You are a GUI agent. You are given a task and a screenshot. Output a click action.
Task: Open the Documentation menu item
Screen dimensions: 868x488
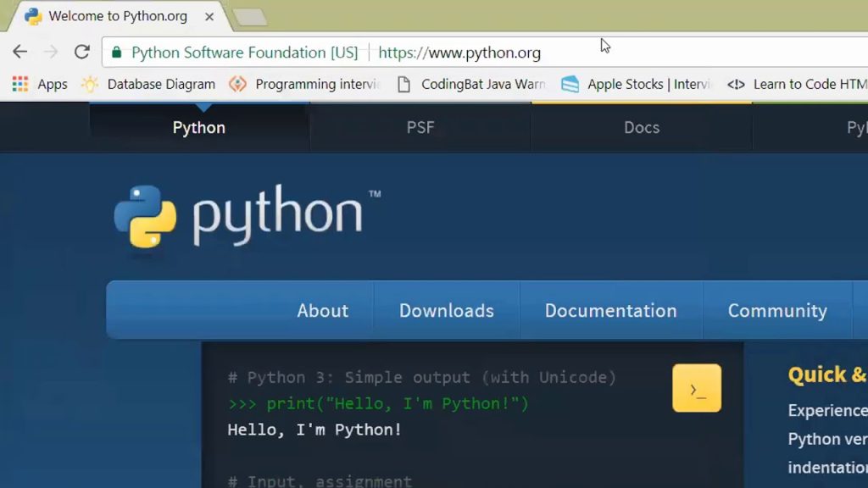click(611, 310)
